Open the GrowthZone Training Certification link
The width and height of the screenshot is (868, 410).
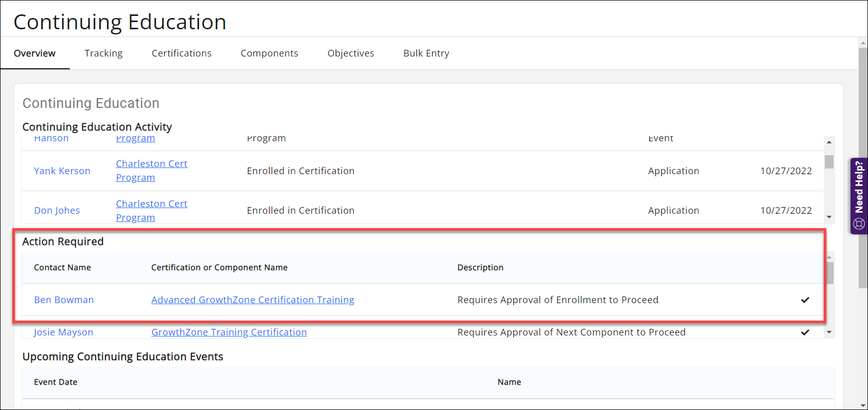[229, 332]
